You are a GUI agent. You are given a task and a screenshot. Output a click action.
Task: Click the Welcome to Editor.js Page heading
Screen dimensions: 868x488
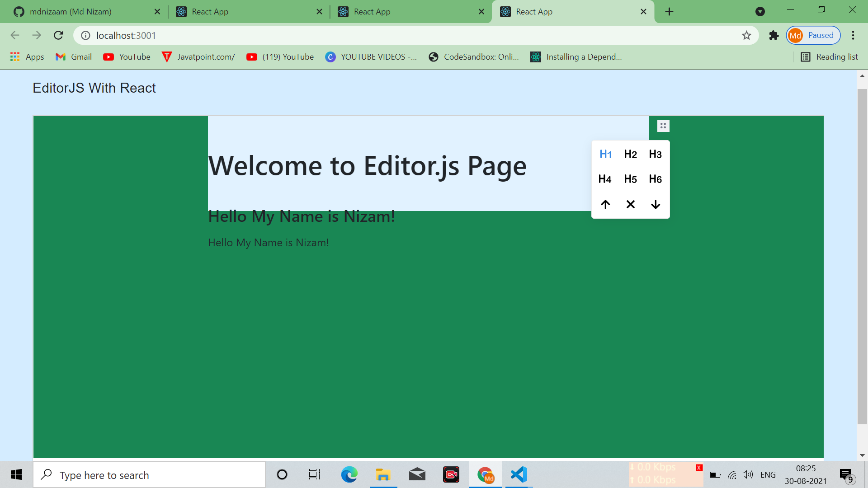[x=367, y=165]
